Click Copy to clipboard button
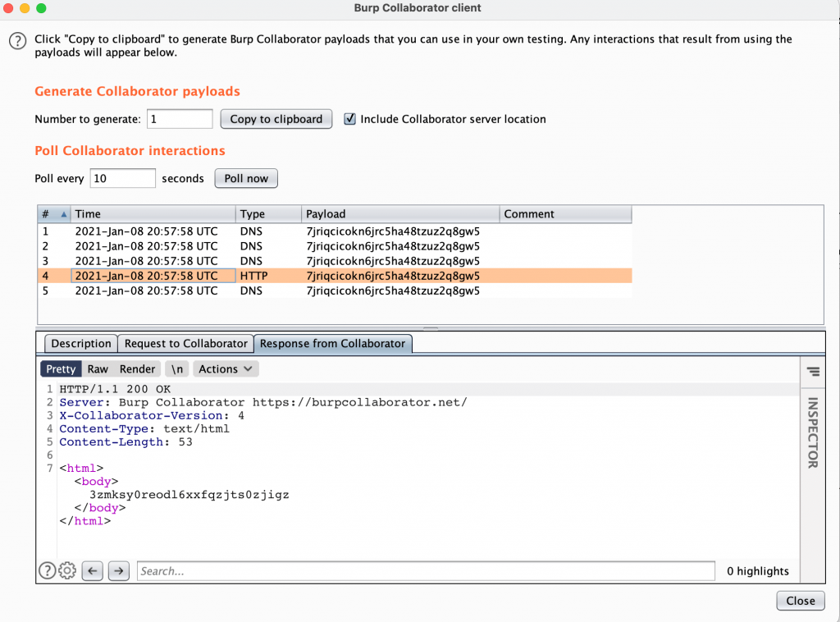Viewport: 840px width, 622px height. pyautogui.click(x=276, y=119)
